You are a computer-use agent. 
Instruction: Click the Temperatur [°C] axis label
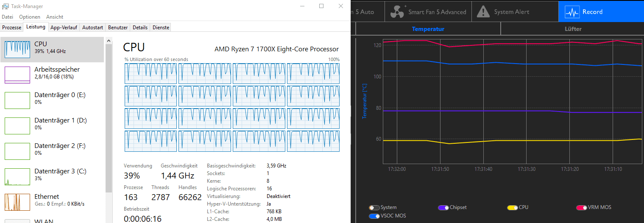click(365, 100)
